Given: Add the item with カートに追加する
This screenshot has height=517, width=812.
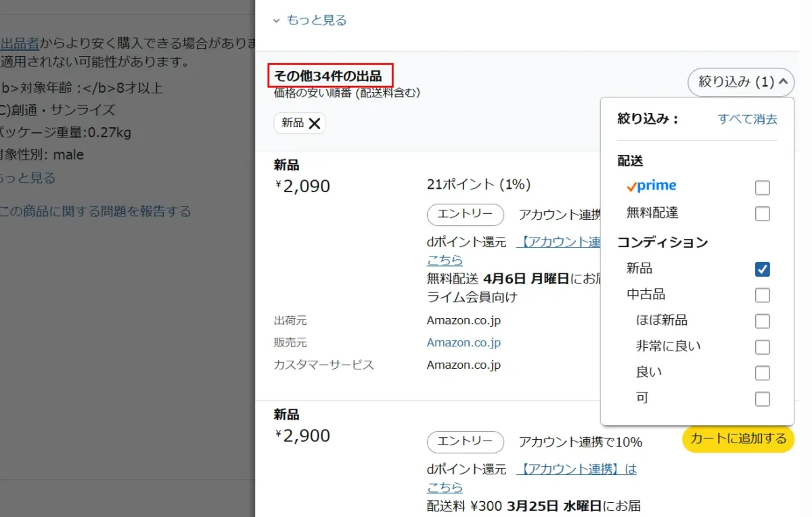Looking at the screenshot, I should click(738, 439).
